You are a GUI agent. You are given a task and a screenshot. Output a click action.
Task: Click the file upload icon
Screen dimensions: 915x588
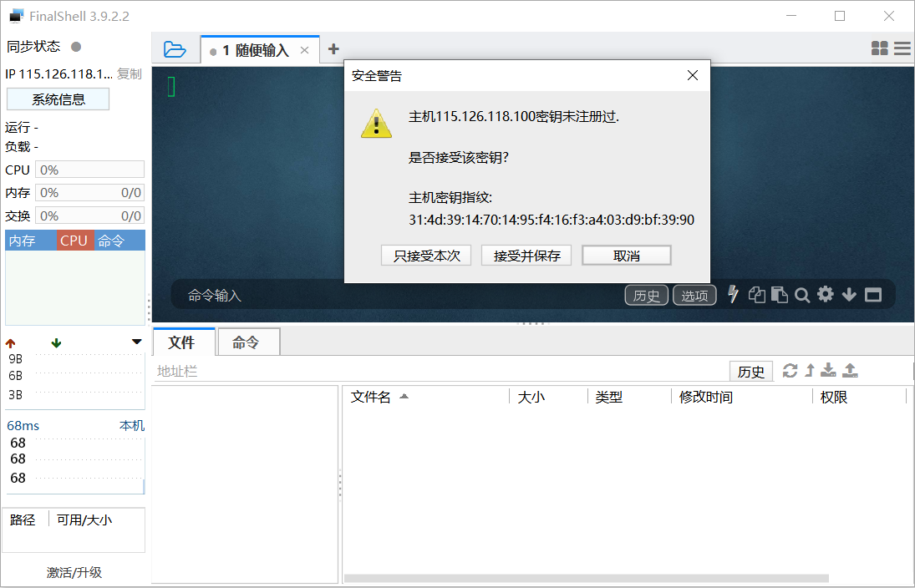coord(850,370)
